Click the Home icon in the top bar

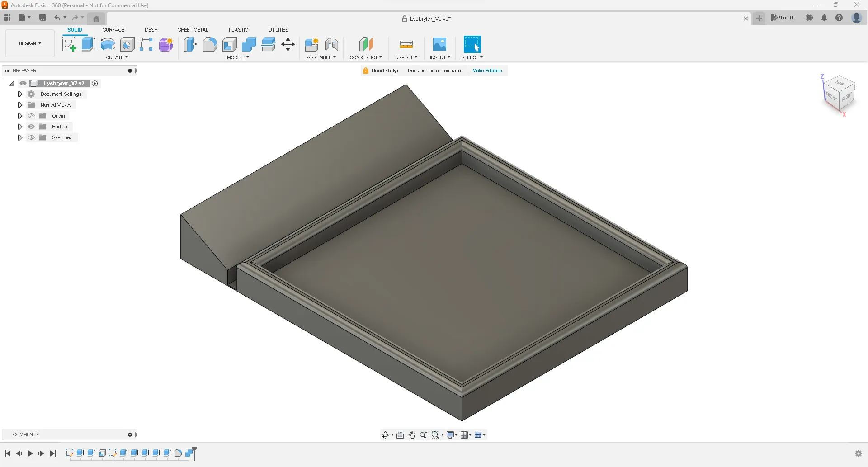point(96,19)
